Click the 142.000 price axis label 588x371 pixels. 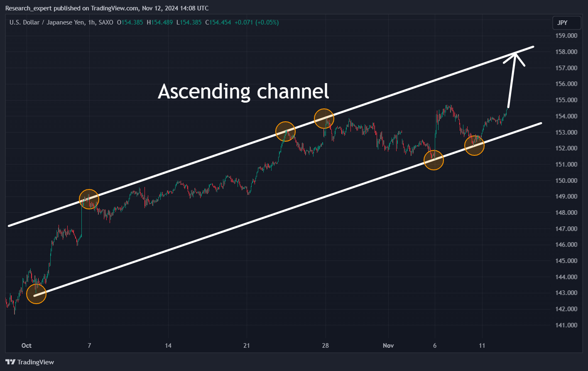[x=566, y=309]
